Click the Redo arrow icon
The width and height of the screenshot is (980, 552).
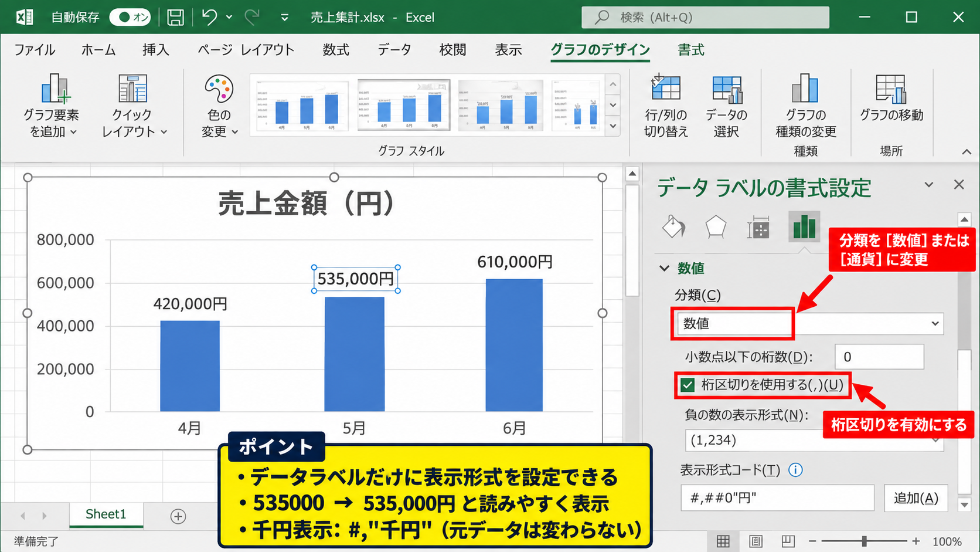[252, 17]
